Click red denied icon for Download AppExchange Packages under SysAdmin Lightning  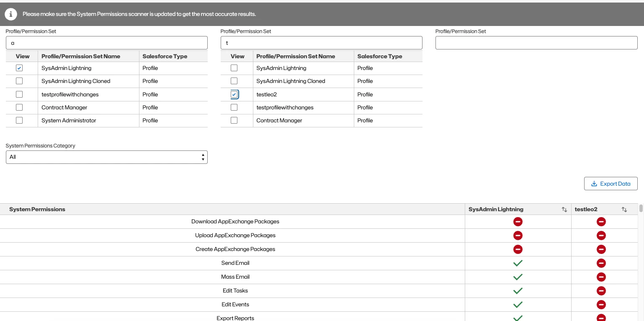point(518,222)
